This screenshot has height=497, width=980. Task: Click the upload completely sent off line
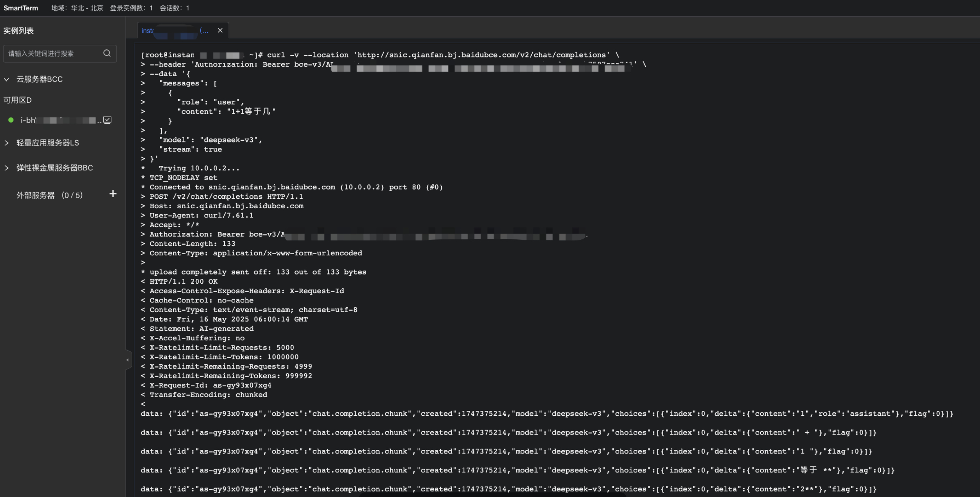(253, 272)
